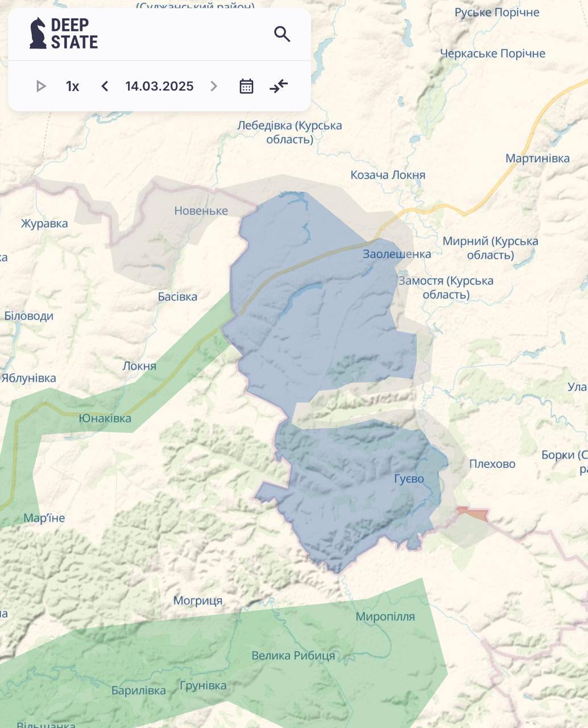
Task: Click the small red zone near Плехово
Action: [x=473, y=514]
